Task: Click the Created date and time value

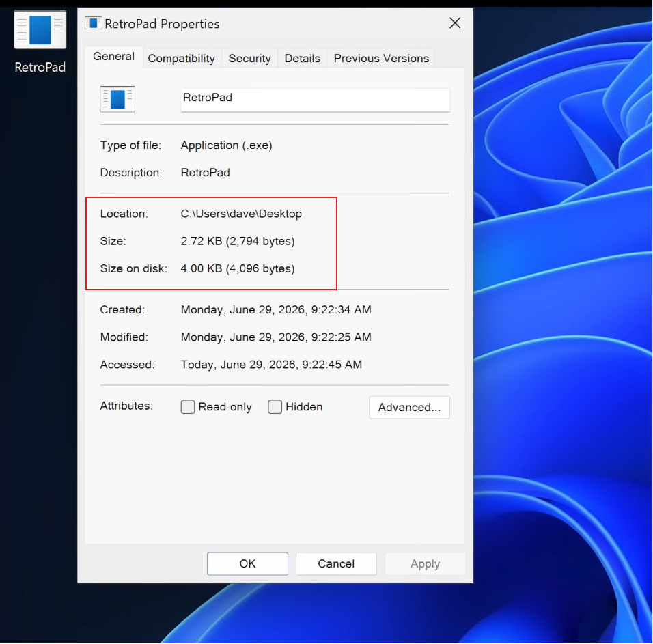Action: point(276,310)
